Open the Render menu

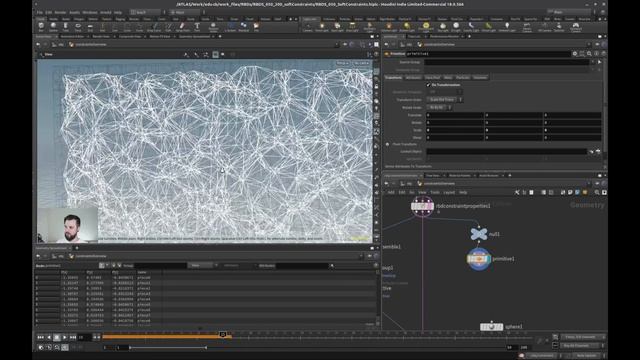(x=60, y=13)
